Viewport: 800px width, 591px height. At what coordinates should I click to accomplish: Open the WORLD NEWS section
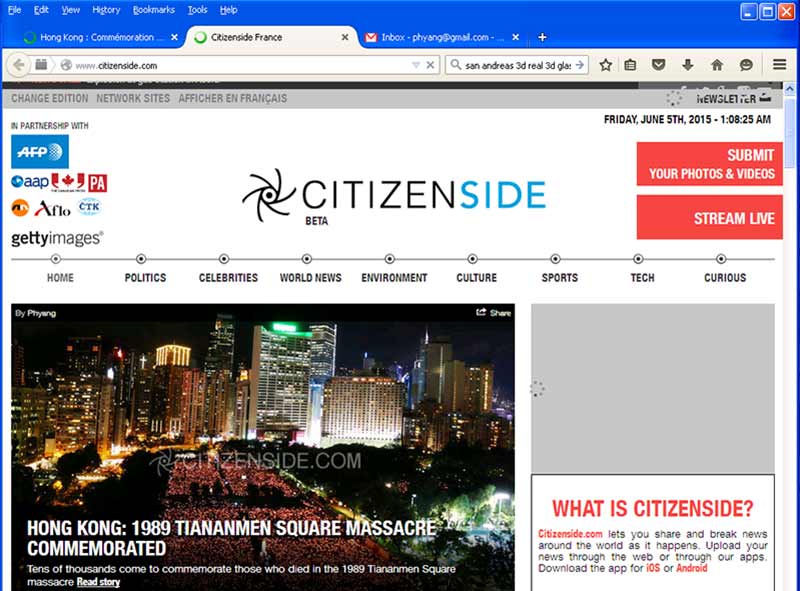click(x=311, y=278)
